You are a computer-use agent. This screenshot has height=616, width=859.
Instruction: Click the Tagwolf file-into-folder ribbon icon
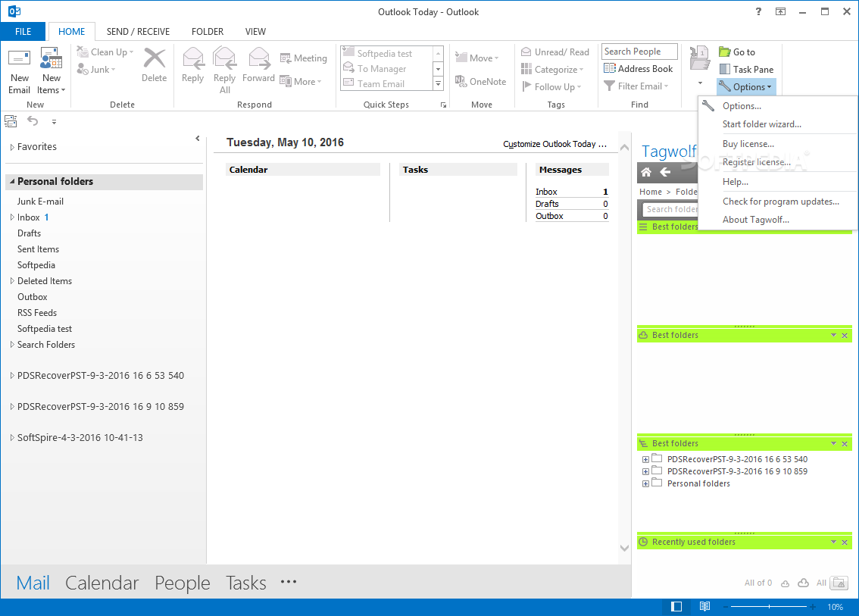(x=700, y=58)
